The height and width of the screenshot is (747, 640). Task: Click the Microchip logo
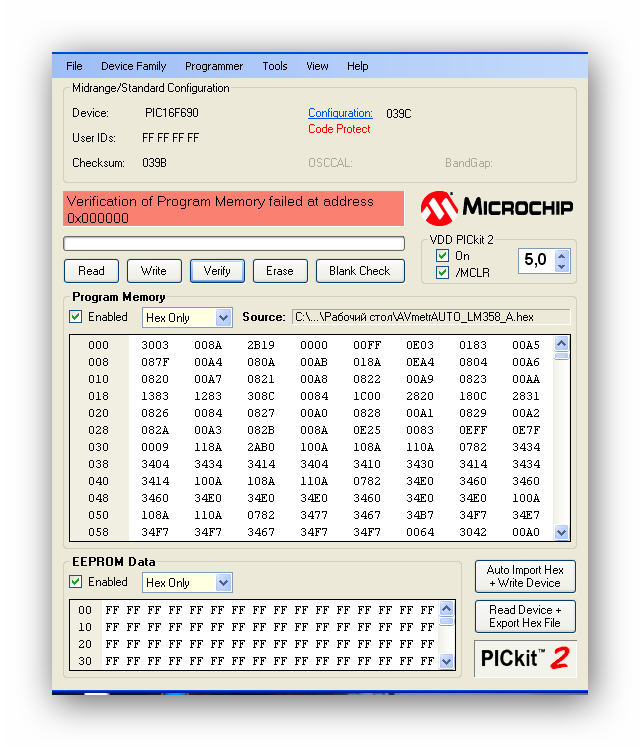(497, 207)
